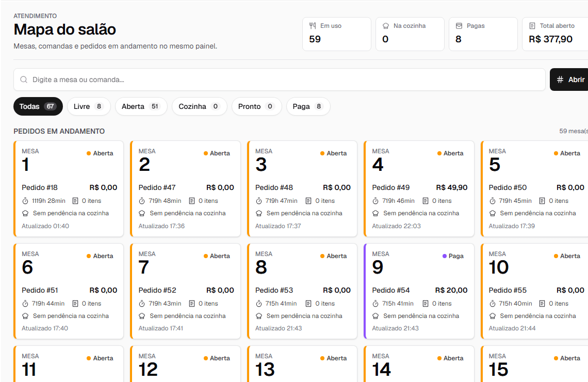Open the Na cozinha summary card
The width and height of the screenshot is (588, 382).
(x=410, y=34)
